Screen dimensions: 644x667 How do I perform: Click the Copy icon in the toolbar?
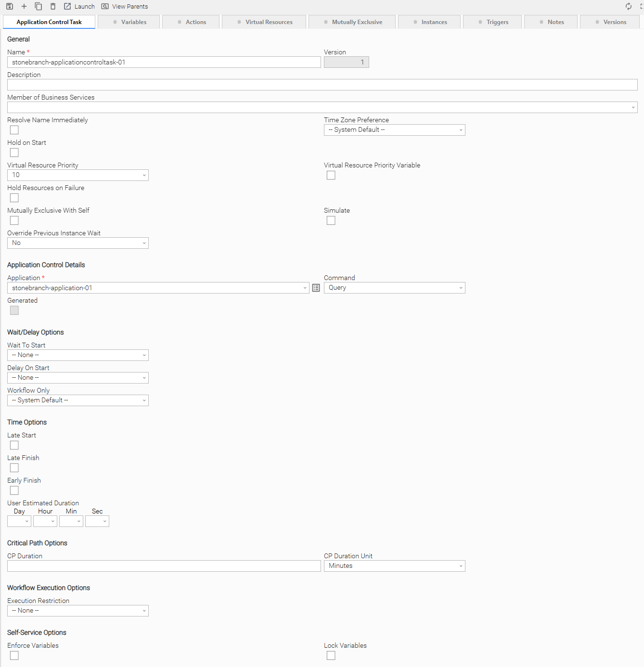coord(39,6)
